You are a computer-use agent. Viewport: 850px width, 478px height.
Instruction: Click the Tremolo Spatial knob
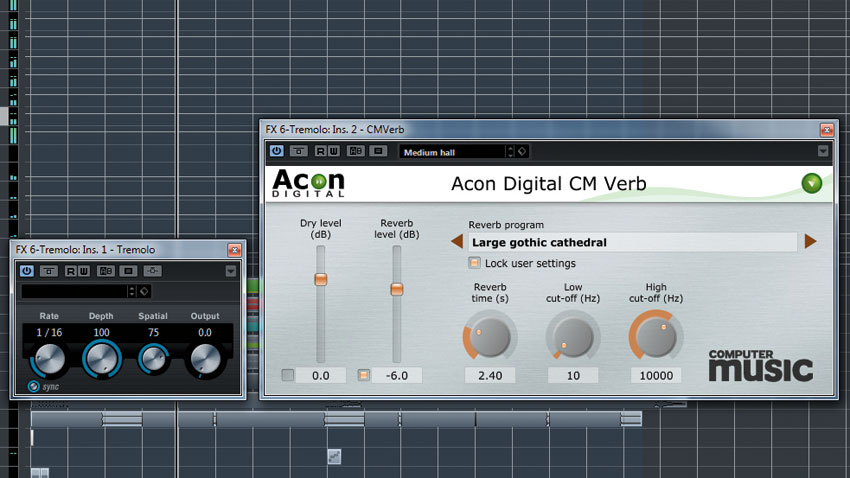pyautogui.click(x=153, y=359)
